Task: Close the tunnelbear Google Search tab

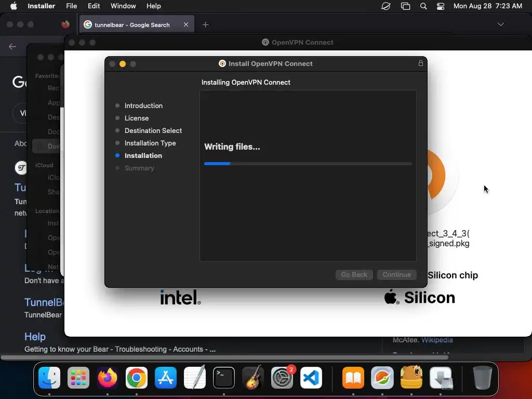Action: pos(186,24)
